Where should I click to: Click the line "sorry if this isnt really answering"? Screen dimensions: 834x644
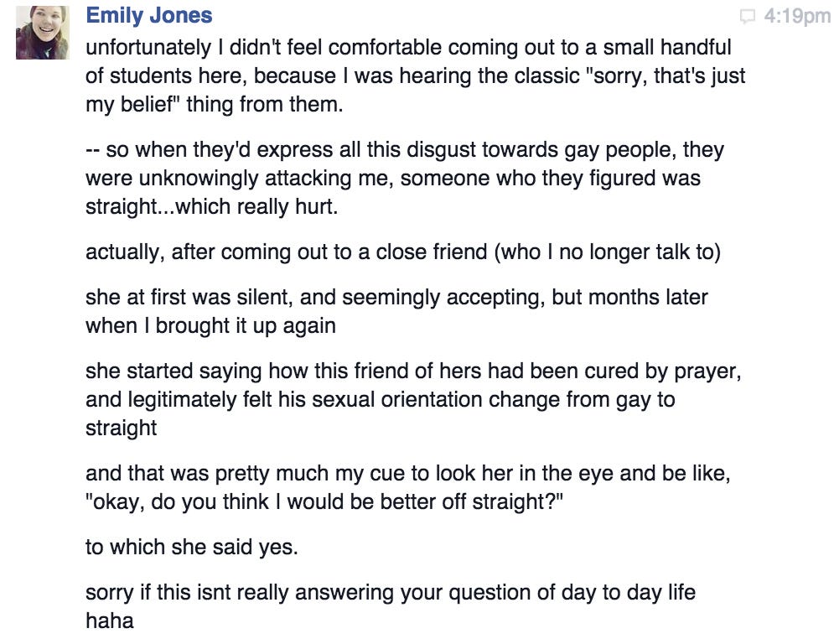(391, 592)
